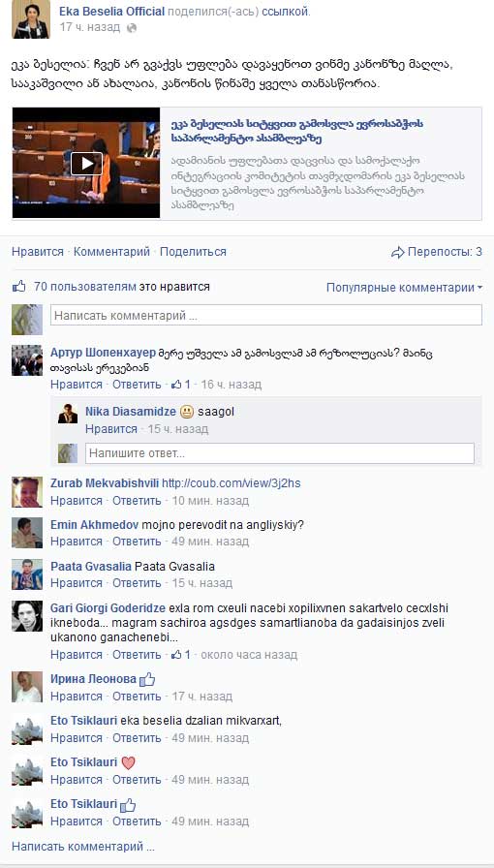Open Zurab Mekvabishvili's avatar thumbnail
494x868 pixels.
(x=26, y=491)
